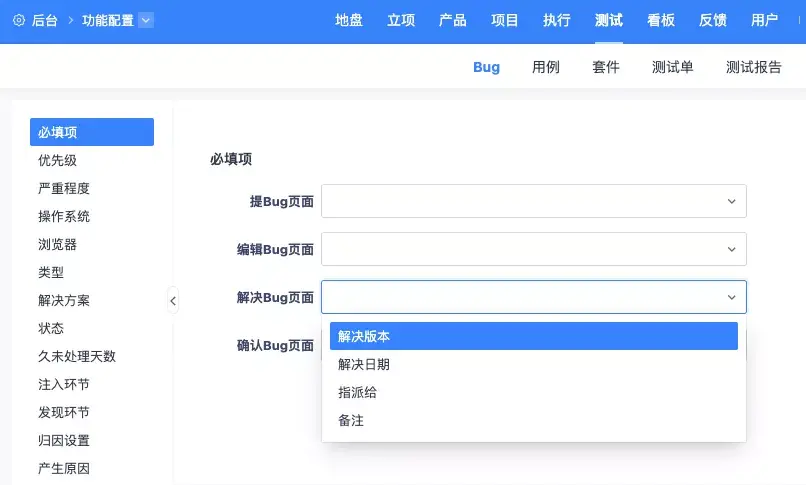Switch to the 用例 tab
This screenshot has width=806, height=485.
click(545, 67)
